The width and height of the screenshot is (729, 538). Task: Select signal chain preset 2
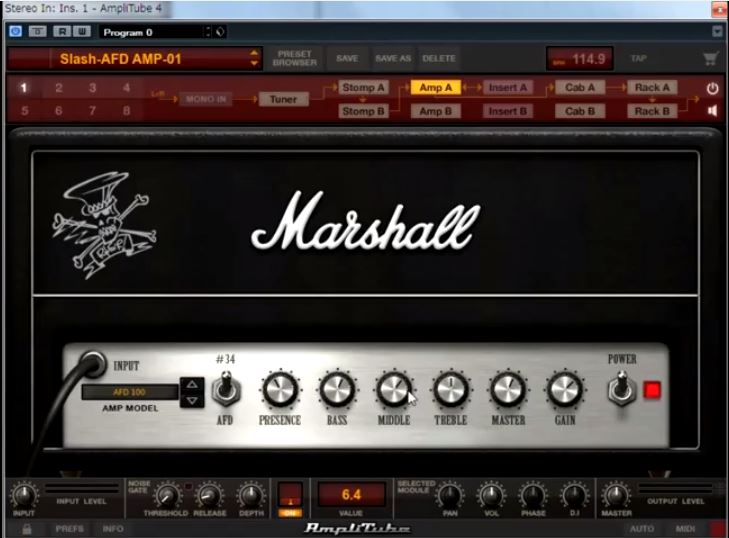pyautogui.click(x=59, y=88)
